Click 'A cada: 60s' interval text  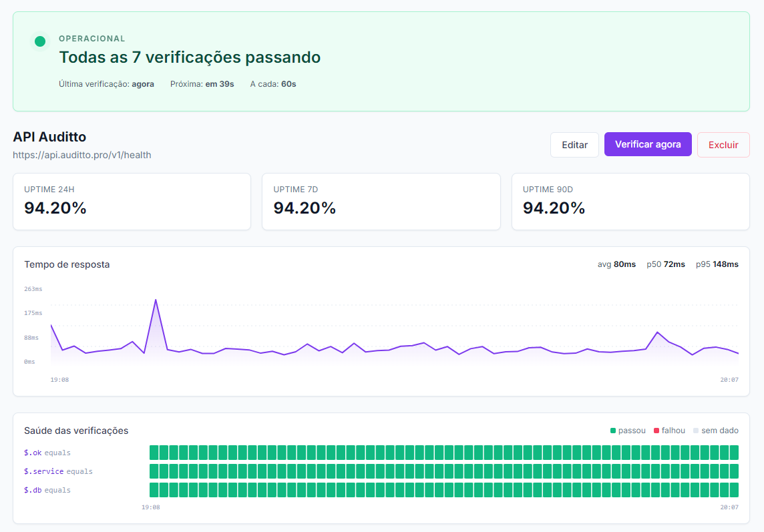click(273, 84)
